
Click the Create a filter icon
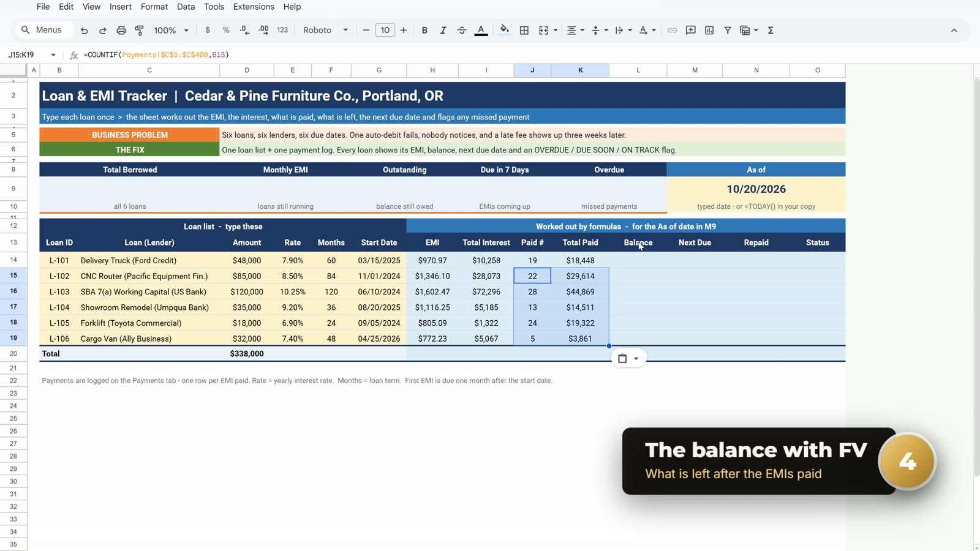click(x=728, y=30)
